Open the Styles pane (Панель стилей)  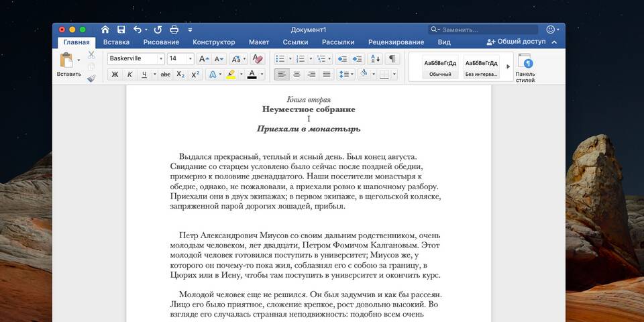click(x=525, y=68)
